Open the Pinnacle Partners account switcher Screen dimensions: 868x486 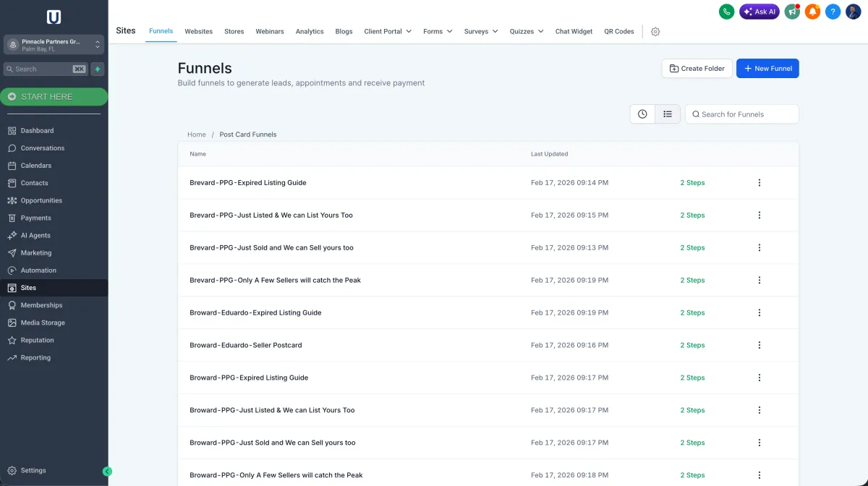pyautogui.click(x=54, y=45)
